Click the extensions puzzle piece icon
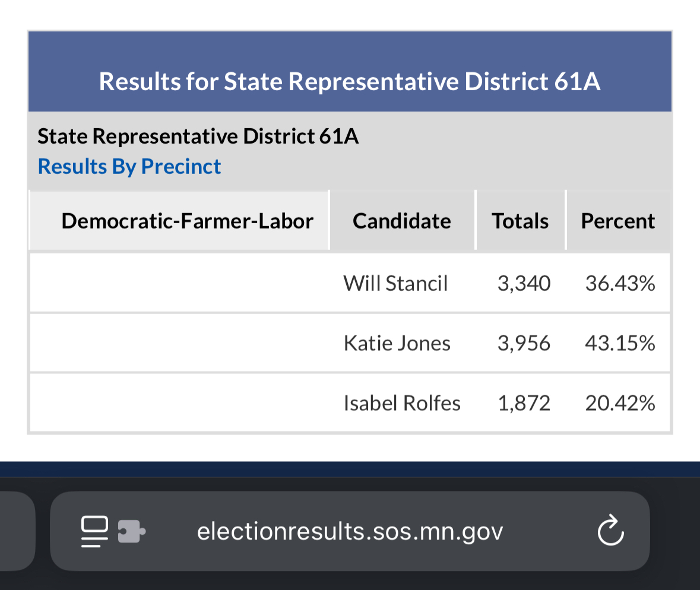Screen dimensions: 700x590 tap(131, 531)
